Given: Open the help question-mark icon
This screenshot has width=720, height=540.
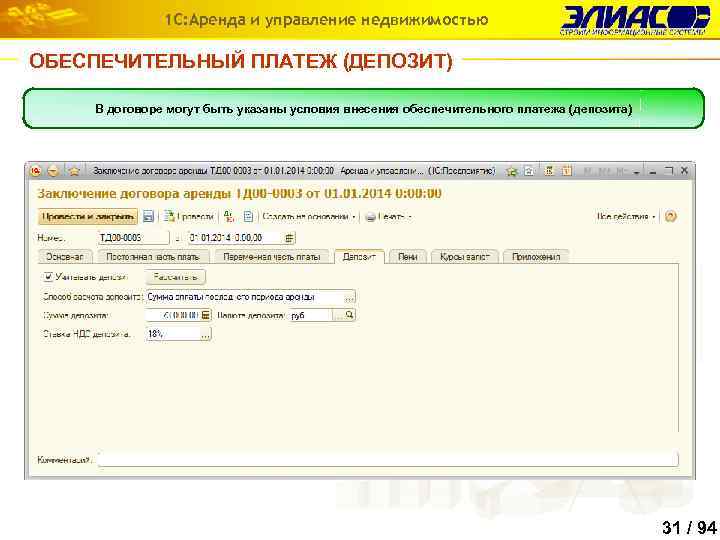Looking at the screenshot, I should (x=670, y=216).
